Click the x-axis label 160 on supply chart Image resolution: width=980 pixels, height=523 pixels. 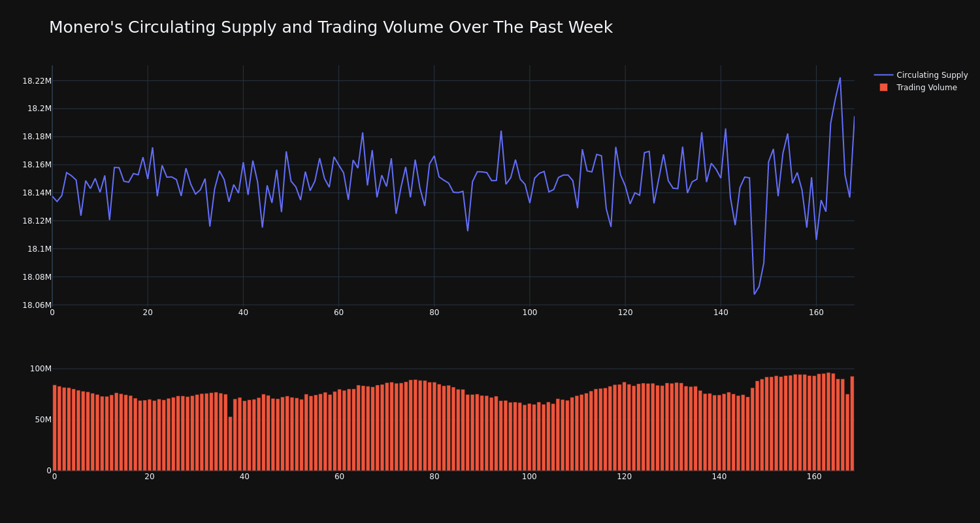816,312
